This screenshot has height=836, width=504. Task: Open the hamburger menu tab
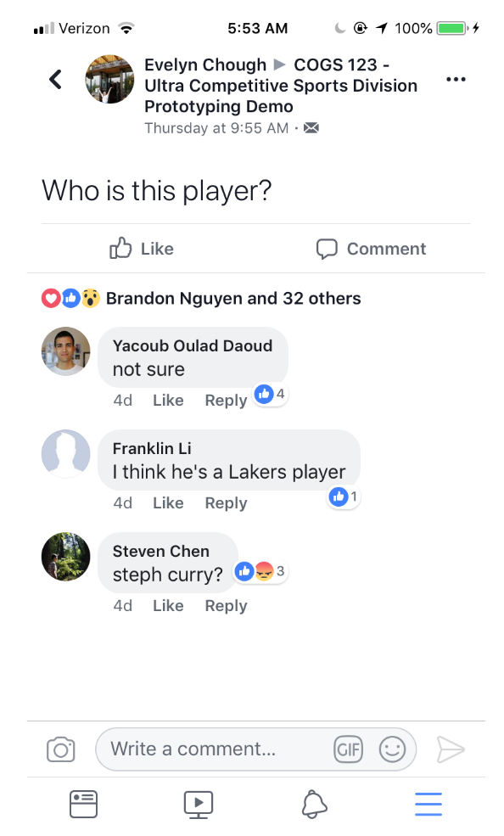click(428, 804)
